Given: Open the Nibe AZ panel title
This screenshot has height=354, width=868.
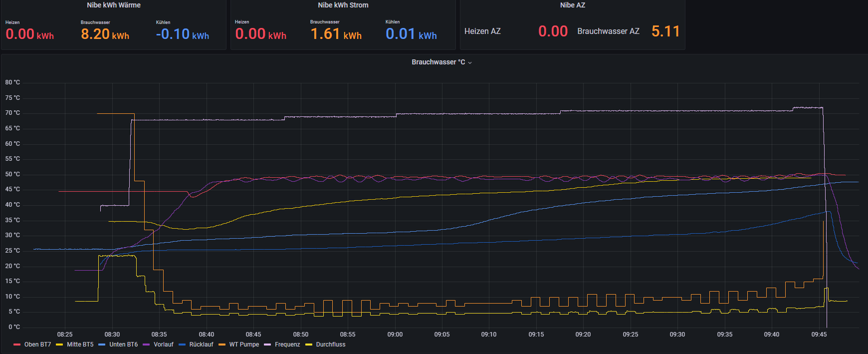Looking at the screenshot, I should tap(573, 5).
